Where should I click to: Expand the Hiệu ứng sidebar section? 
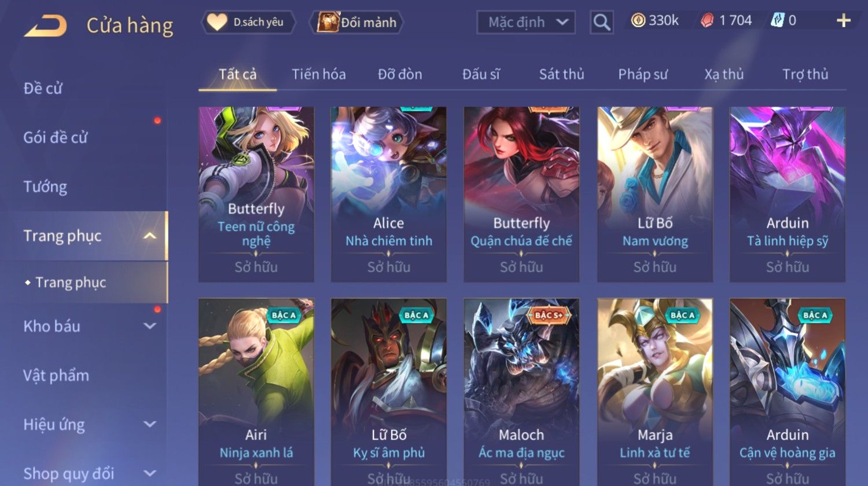(150, 424)
